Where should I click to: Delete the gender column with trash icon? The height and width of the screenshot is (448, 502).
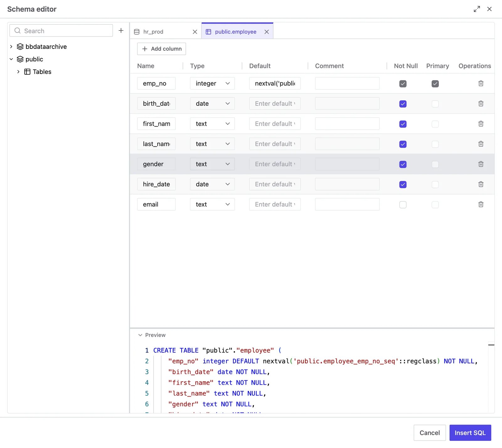click(481, 164)
